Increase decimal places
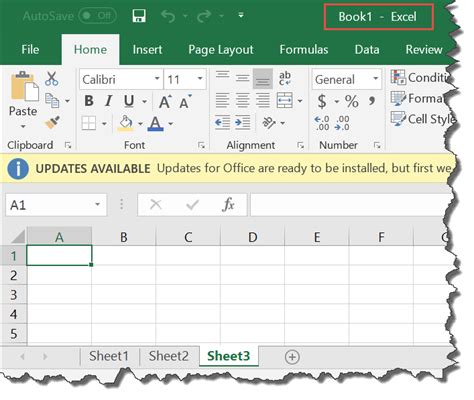Viewport: 474px width, 400px height. [x=322, y=123]
